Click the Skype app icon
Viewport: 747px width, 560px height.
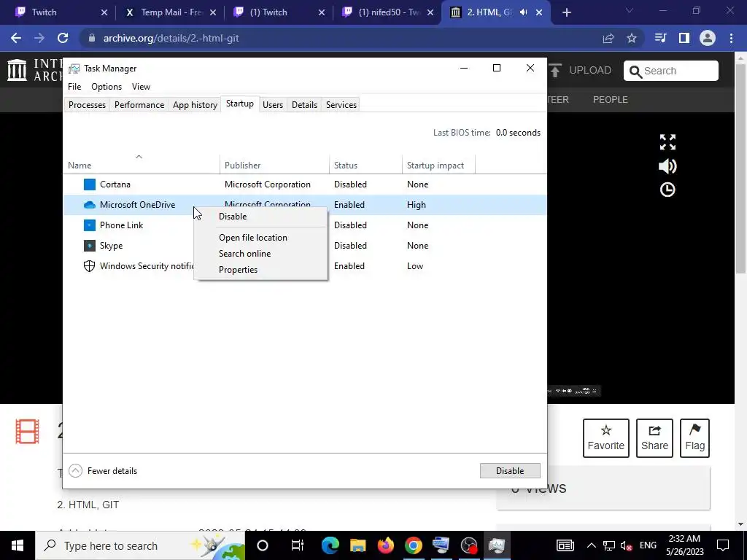point(90,246)
